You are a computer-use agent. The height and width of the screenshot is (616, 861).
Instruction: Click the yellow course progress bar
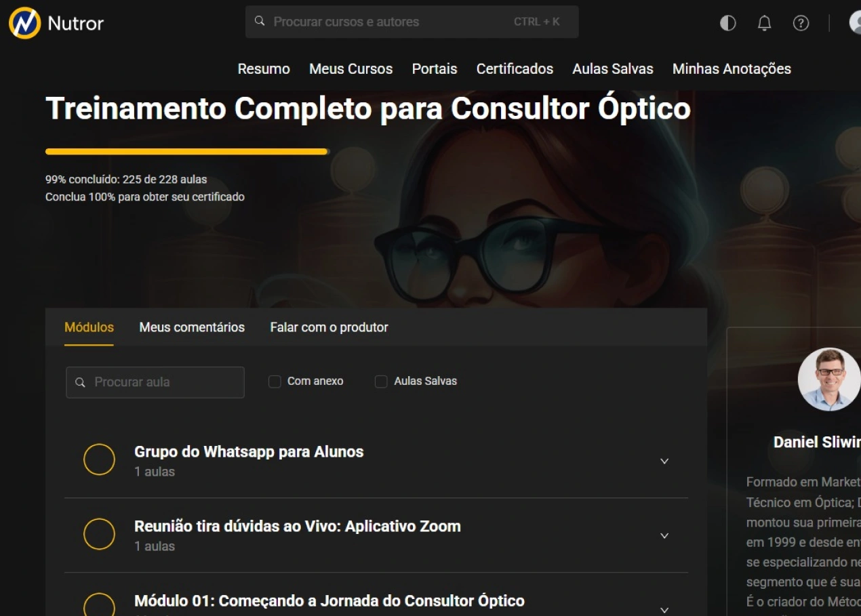click(x=186, y=152)
